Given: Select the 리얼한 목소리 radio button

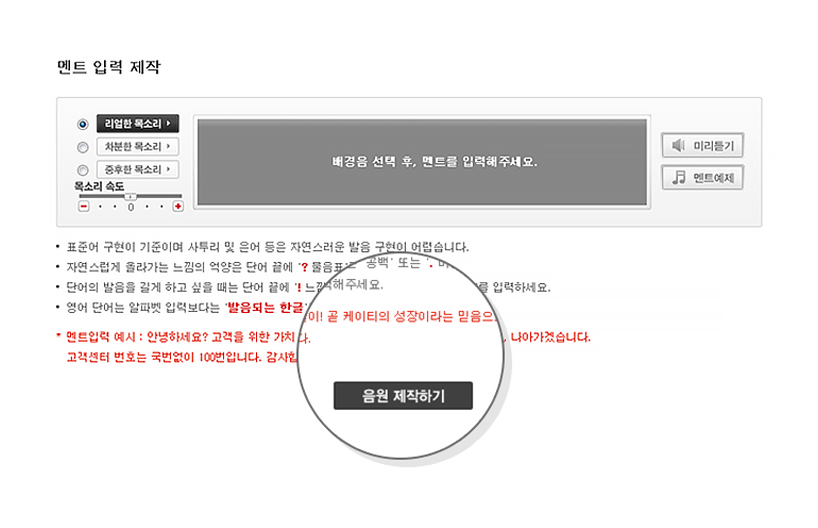Looking at the screenshot, I should coord(82,124).
